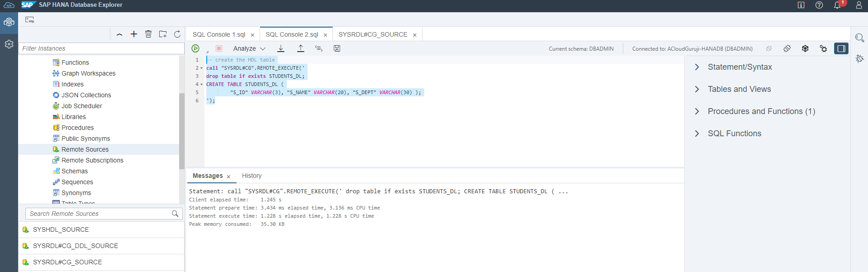Screen dimensions: 868x272
Task: Toggle the right side help panel
Action: pos(841,48)
